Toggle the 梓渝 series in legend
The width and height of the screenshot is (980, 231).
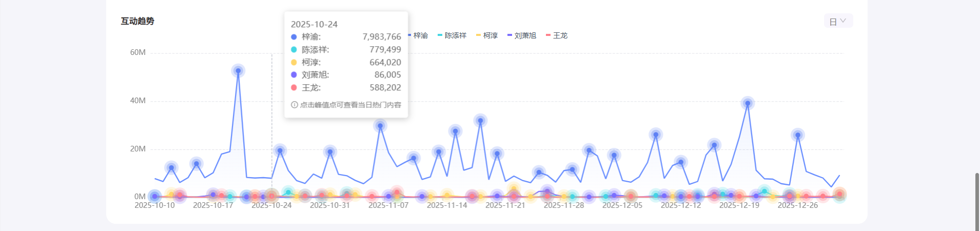coord(420,35)
